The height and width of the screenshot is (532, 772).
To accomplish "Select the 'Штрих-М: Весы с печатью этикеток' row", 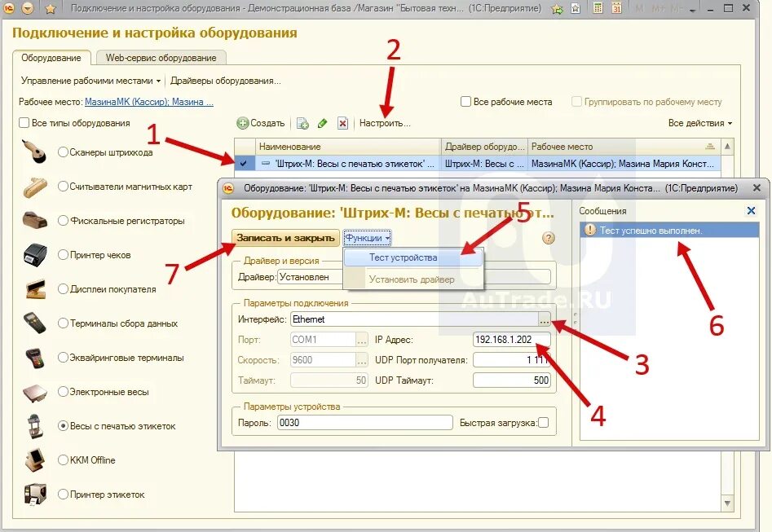I will point(477,164).
